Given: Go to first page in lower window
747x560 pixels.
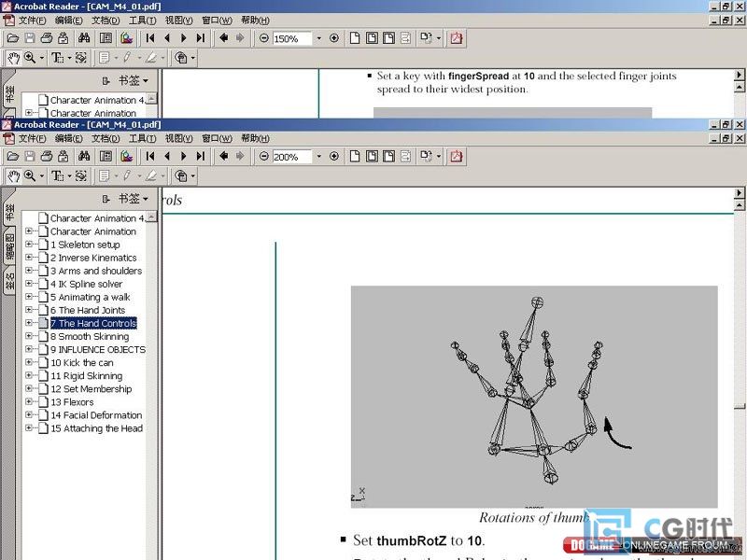Looking at the screenshot, I should (x=150, y=156).
